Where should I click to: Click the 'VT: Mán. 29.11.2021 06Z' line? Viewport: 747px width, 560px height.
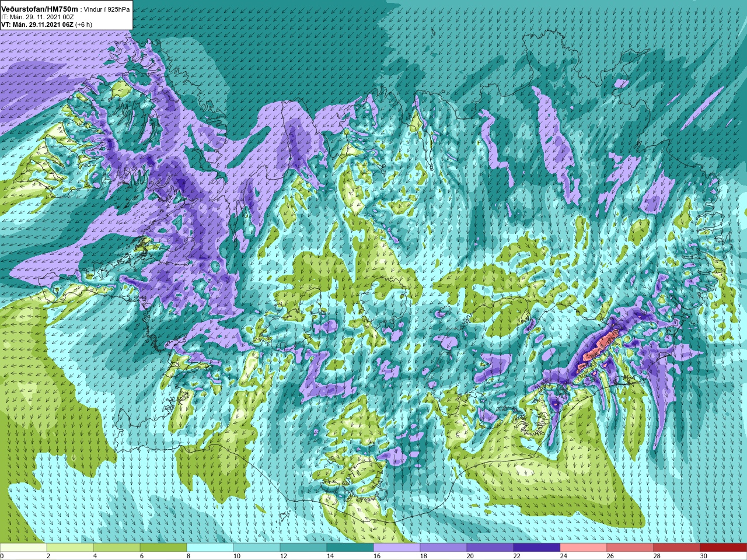37,24
